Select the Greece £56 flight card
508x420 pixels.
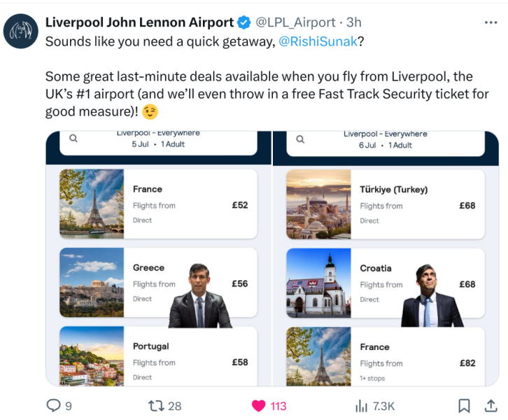(158, 283)
